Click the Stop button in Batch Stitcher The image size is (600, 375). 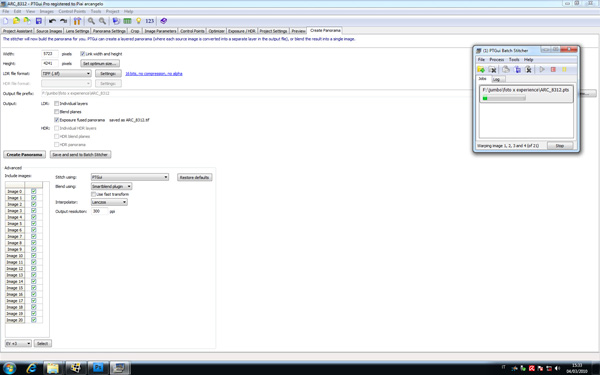(560, 146)
